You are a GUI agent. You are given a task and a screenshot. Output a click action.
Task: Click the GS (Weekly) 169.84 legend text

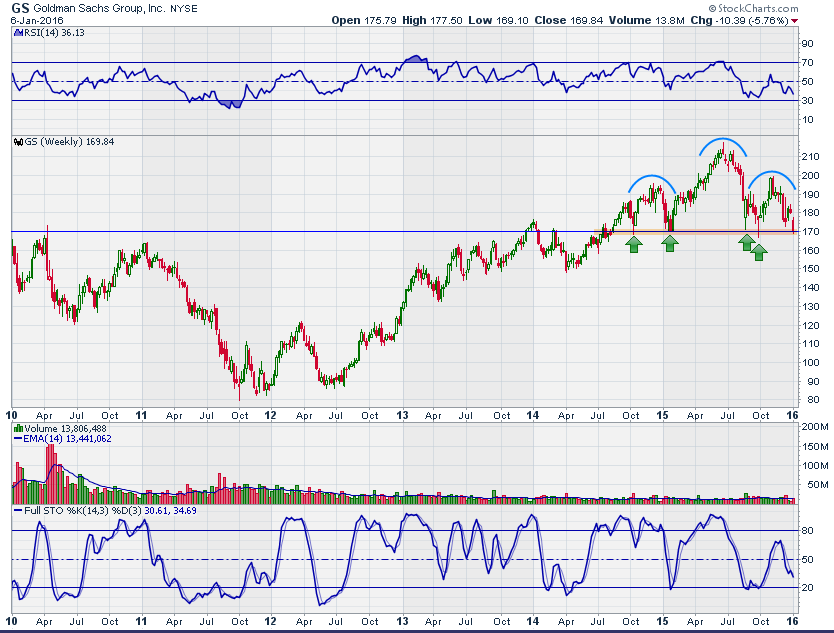coord(69,142)
